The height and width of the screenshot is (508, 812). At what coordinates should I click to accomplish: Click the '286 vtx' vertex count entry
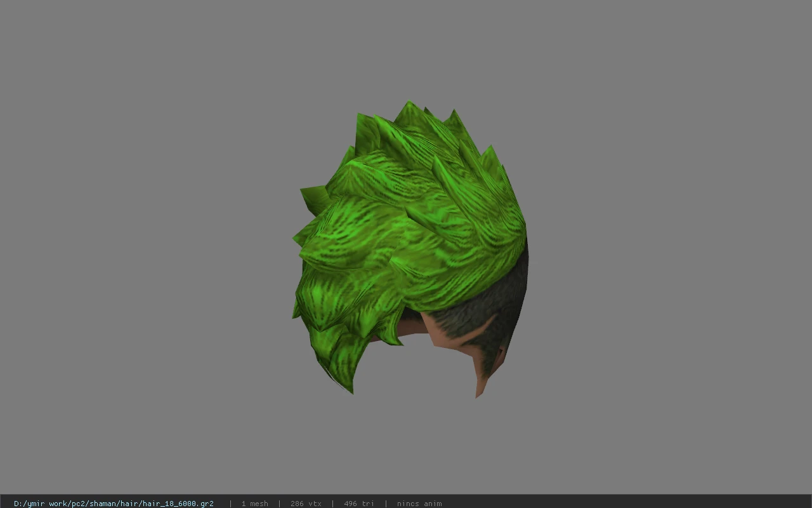[306, 504]
